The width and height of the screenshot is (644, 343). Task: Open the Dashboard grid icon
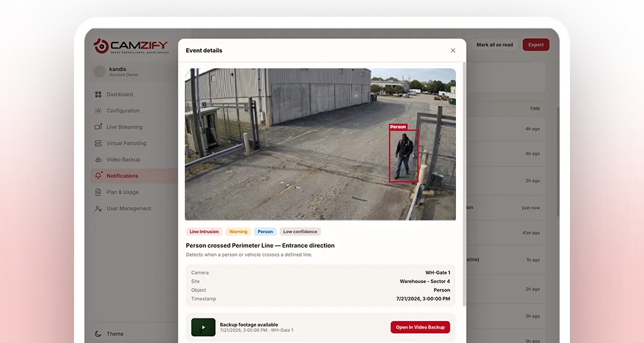point(98,95)
